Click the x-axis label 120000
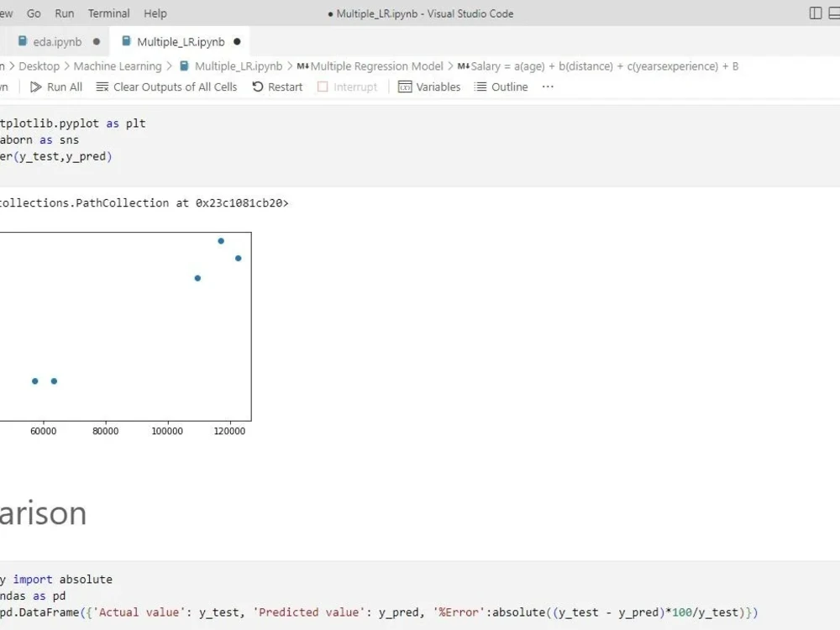Screen dimensions: 840x630 [x=229, y=431]
